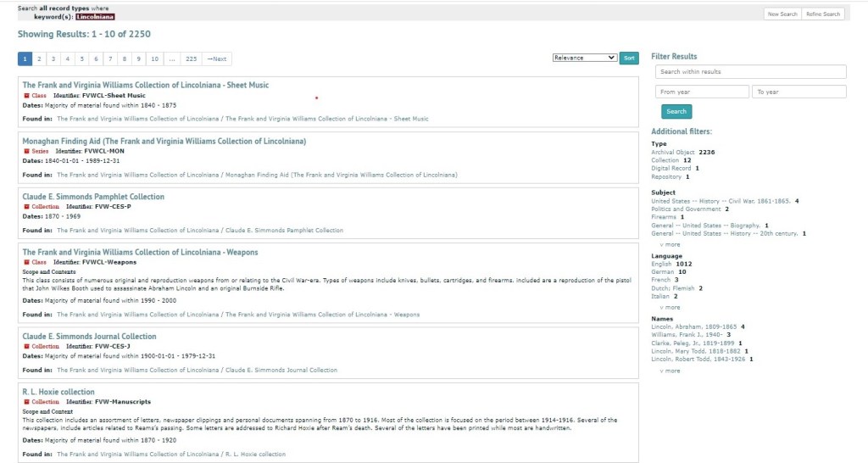
Task: Go to results page 2
Action: pos(40,59)
